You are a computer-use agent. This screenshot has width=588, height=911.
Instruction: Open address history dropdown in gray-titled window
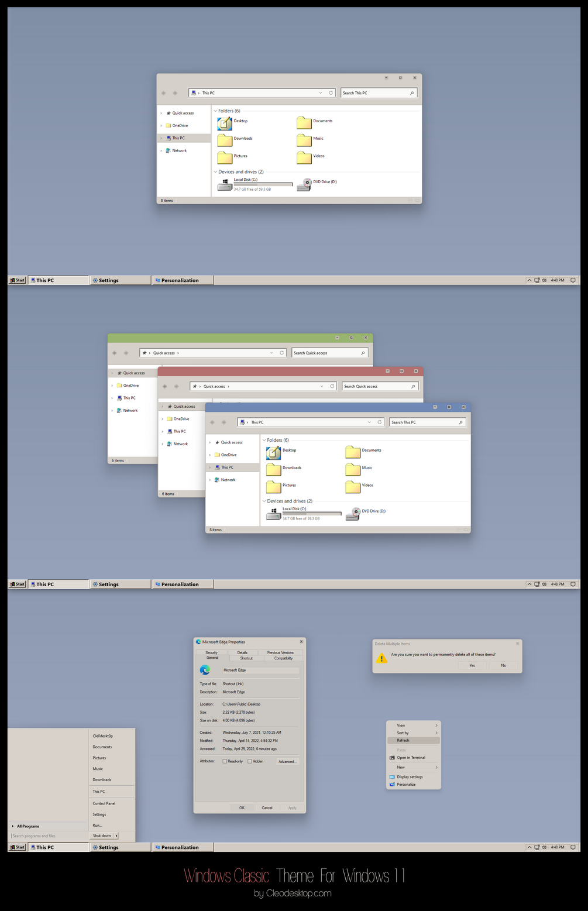(x=321, y=93)
